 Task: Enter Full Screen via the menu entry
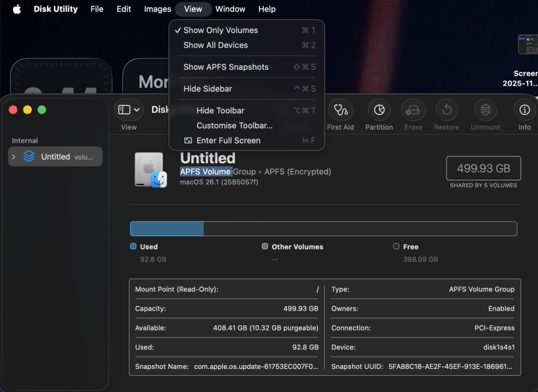click(x=228, y=140)
